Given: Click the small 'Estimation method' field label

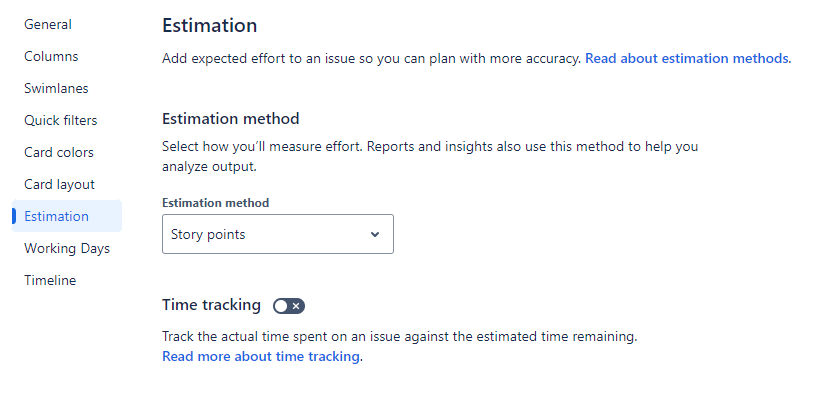Looking at the screenshot, I should 215,202.
